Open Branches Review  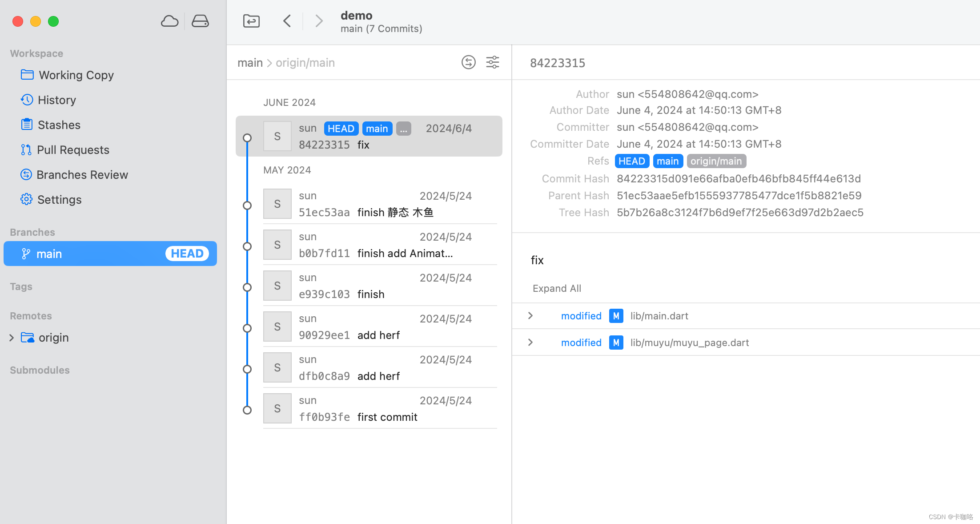[82, 174]
